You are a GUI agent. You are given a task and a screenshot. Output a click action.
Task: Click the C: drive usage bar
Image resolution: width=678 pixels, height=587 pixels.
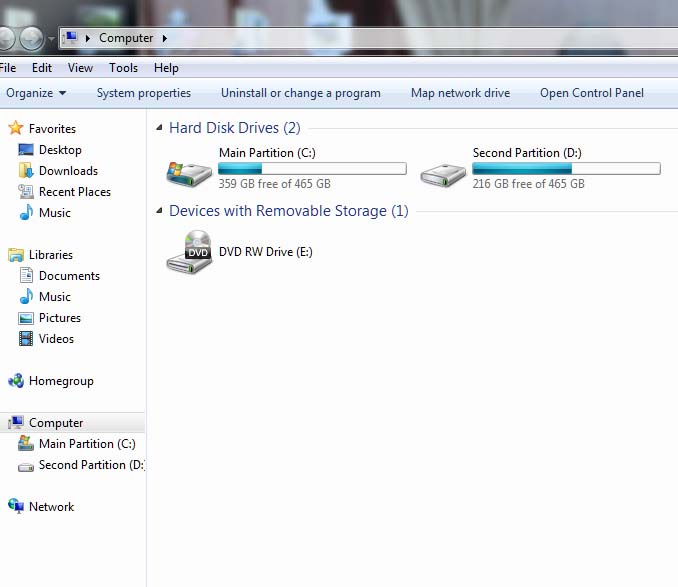tap(312, 168)
